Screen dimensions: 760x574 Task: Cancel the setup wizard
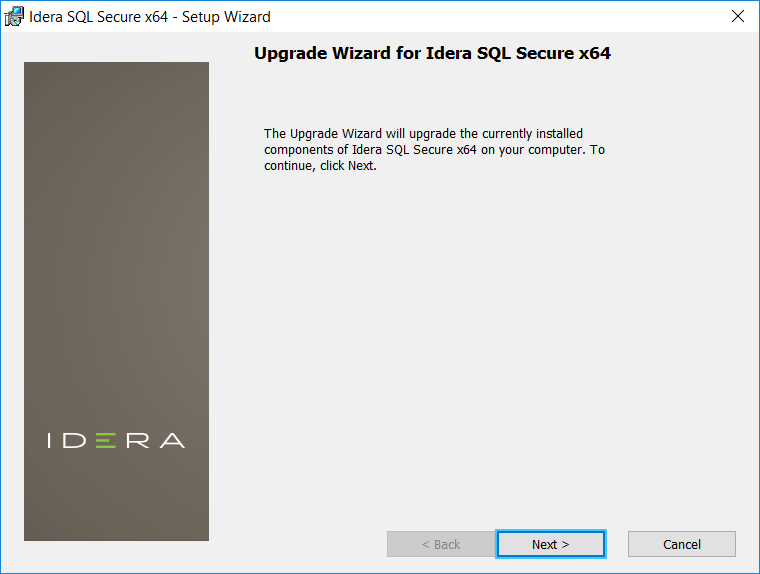click(681, 544)
